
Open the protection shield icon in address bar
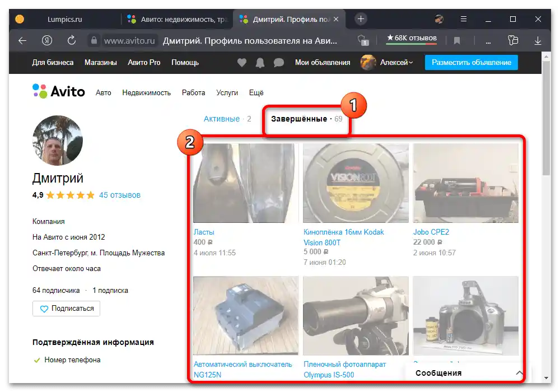pos(363,40)
